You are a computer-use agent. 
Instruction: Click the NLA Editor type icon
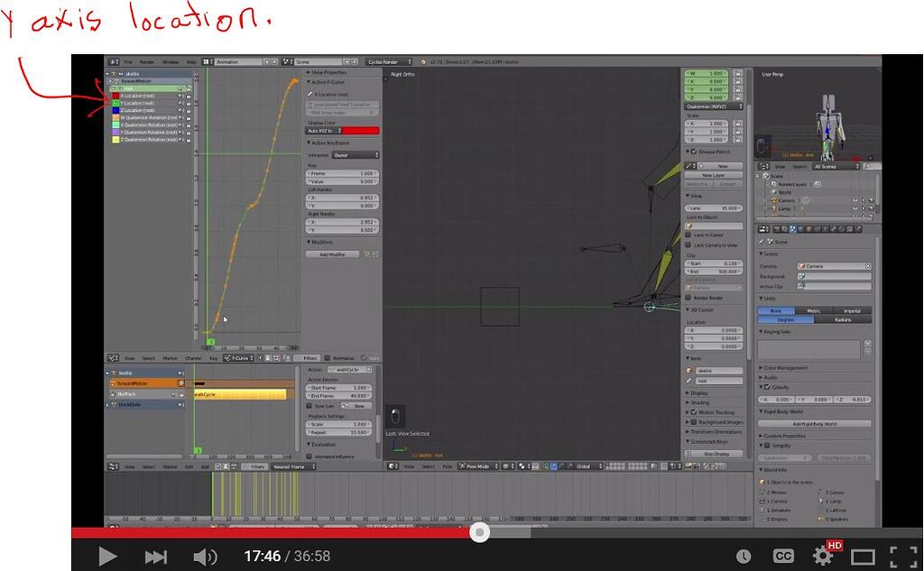click(x=113, y=466)
